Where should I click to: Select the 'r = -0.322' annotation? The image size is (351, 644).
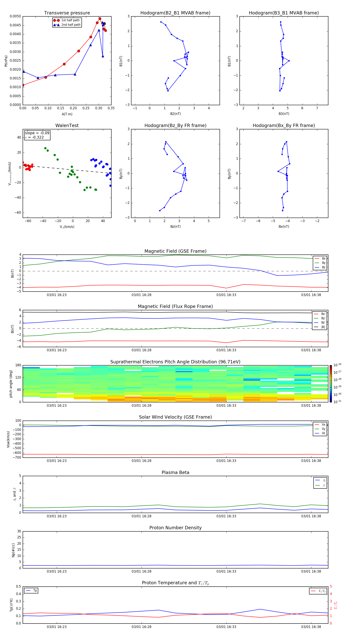point(35,137)
